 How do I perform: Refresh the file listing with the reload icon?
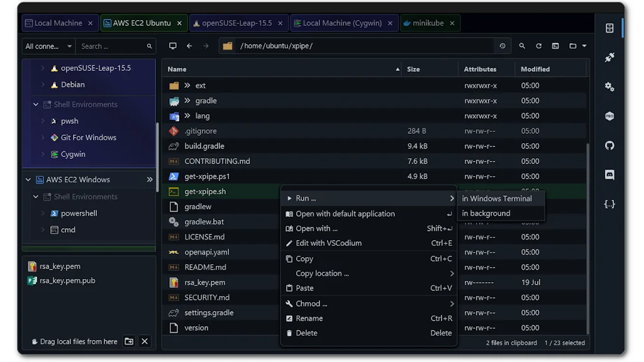click(x=539, y=45)
